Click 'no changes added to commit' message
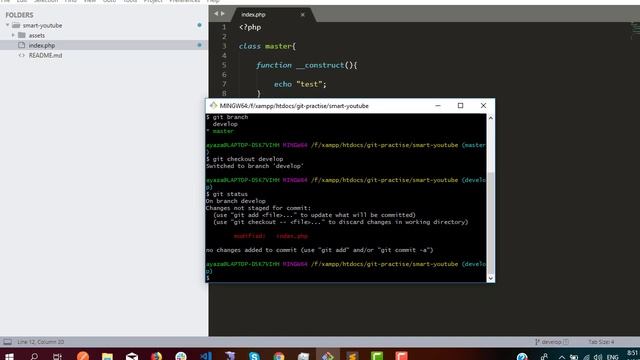 (320, 250)
